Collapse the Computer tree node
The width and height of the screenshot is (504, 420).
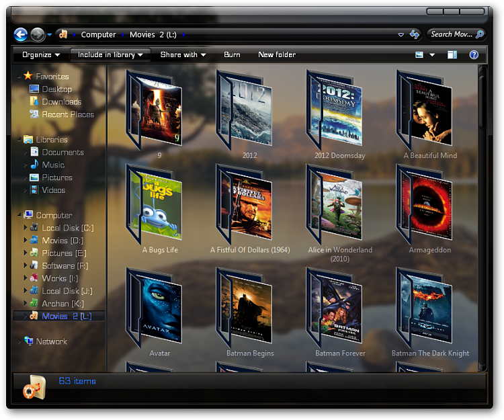pos(19,215)
